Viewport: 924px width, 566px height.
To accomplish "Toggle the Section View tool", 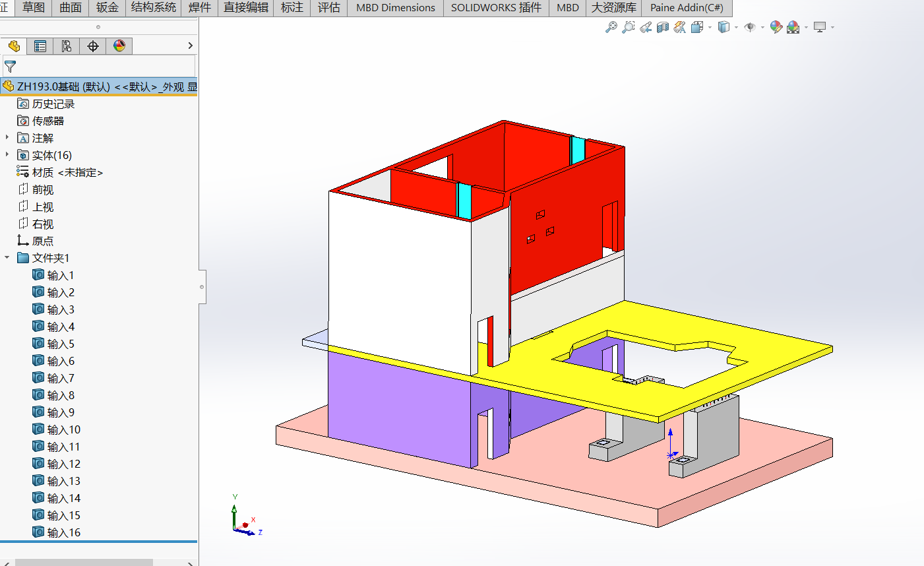I will [x=663, y=27].
